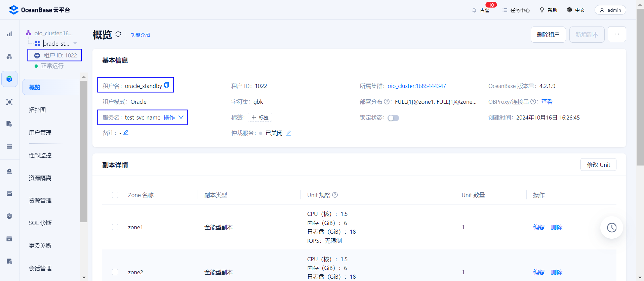Open the 概览 menu item

[x=50, y=87]
